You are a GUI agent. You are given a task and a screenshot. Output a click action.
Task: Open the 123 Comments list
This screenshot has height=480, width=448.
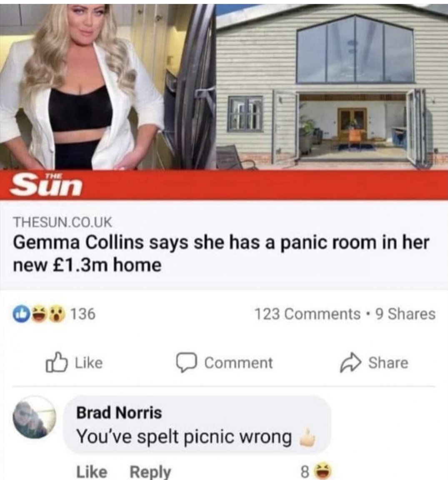pyautogui.click(x=307, y=314)
